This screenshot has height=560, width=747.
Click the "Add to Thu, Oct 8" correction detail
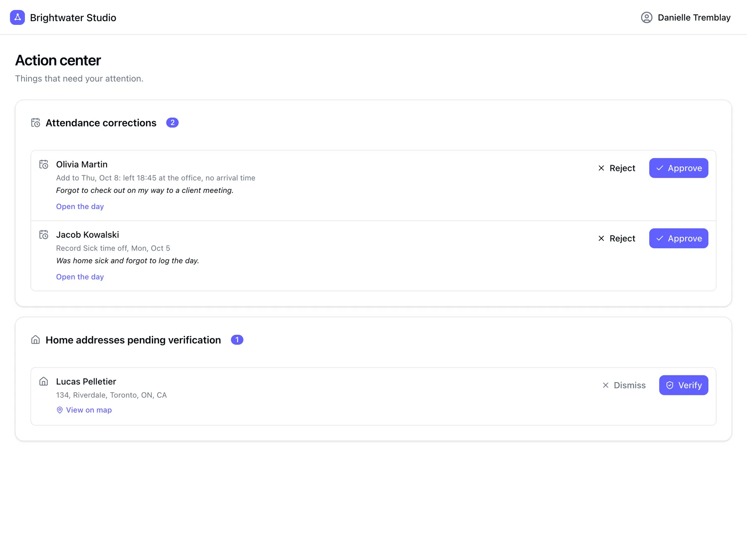pyautogui.click(x=156, y=178)
